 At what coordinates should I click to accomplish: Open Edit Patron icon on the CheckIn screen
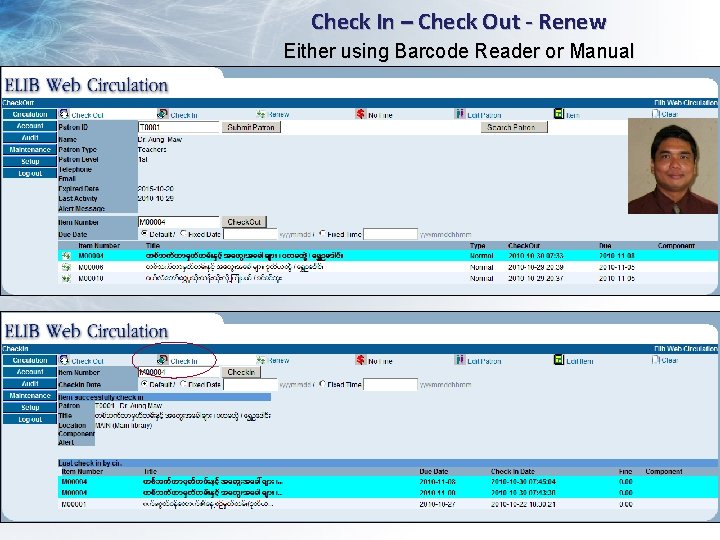pos(460,360)
